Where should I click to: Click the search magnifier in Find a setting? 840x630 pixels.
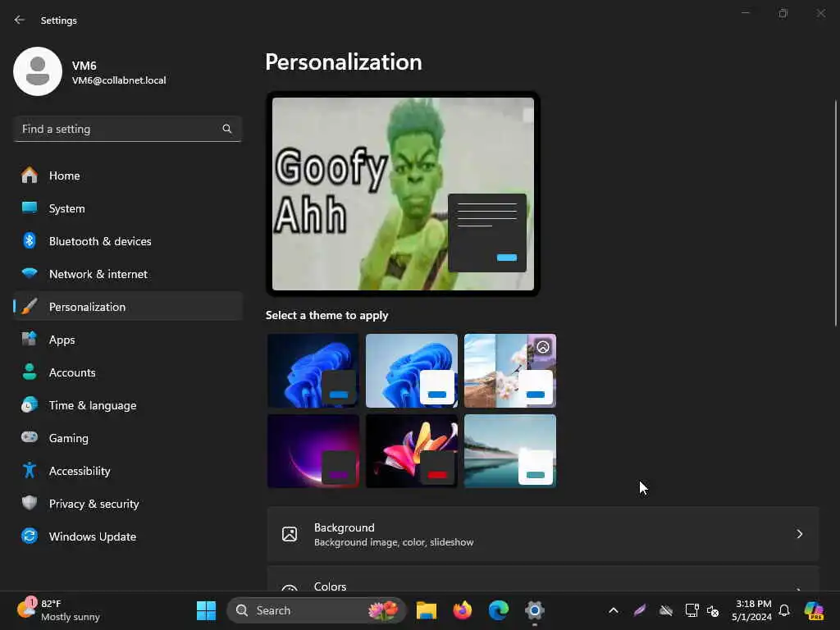[x=227, y=129]
